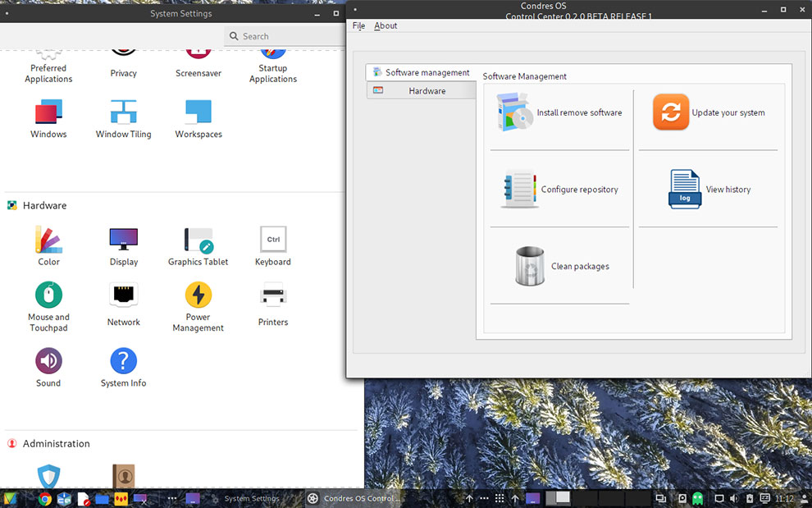Select the Software management tab
Screen dimensions: 812x508
(x=421, y=72)
